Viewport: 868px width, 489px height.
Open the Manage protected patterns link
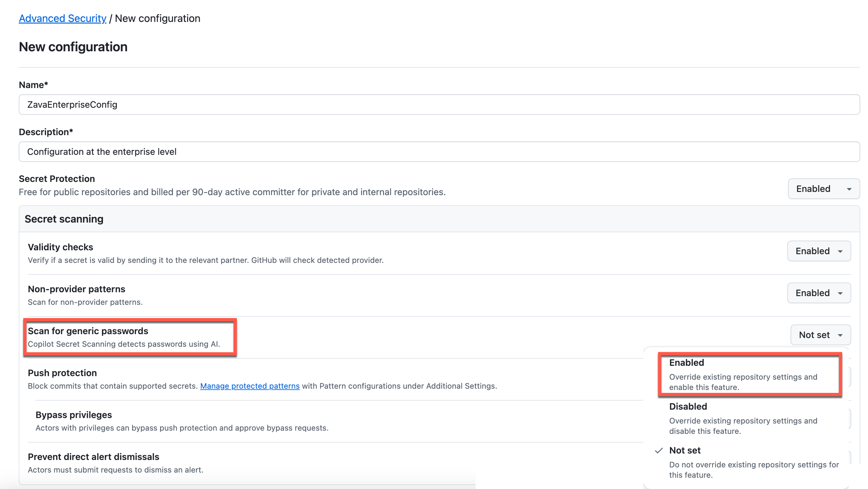(x=250, y=386)
